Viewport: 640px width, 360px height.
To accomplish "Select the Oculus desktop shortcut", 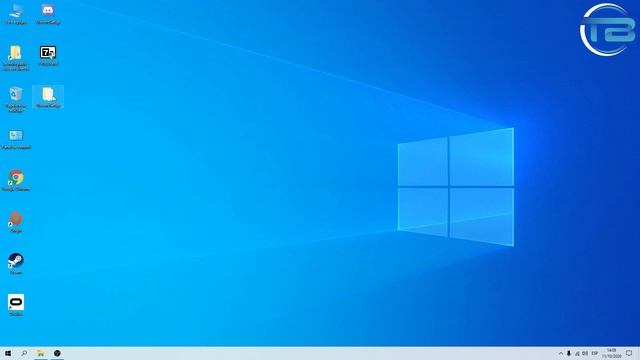I will pyautogui.click(x=16, y=305).
